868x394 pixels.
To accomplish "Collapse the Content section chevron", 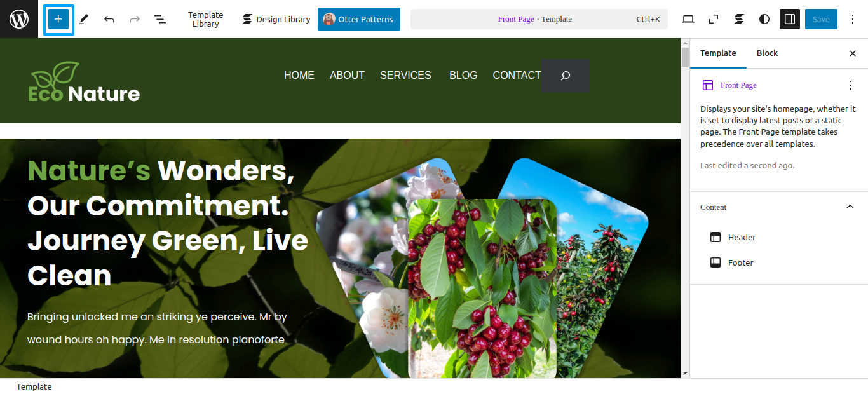I will (850, 207).
